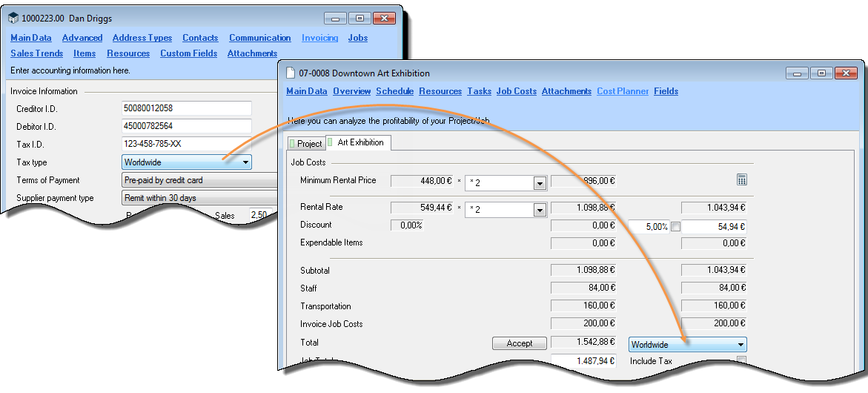This screenshot has height=393, width=868.
Task: Click the Downtown Art Exhibition window icon
Action: 290,73
